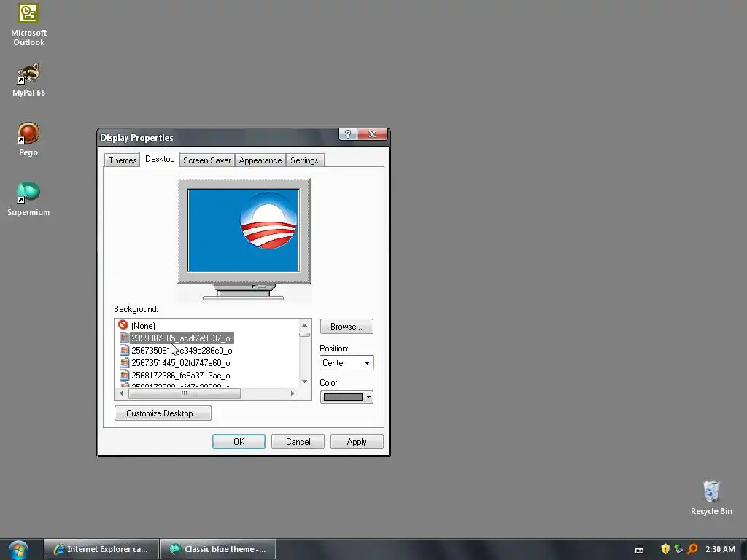Screen dimensions: 747x560
Task: Click the Apply button
Action: (x=357, y=442)
